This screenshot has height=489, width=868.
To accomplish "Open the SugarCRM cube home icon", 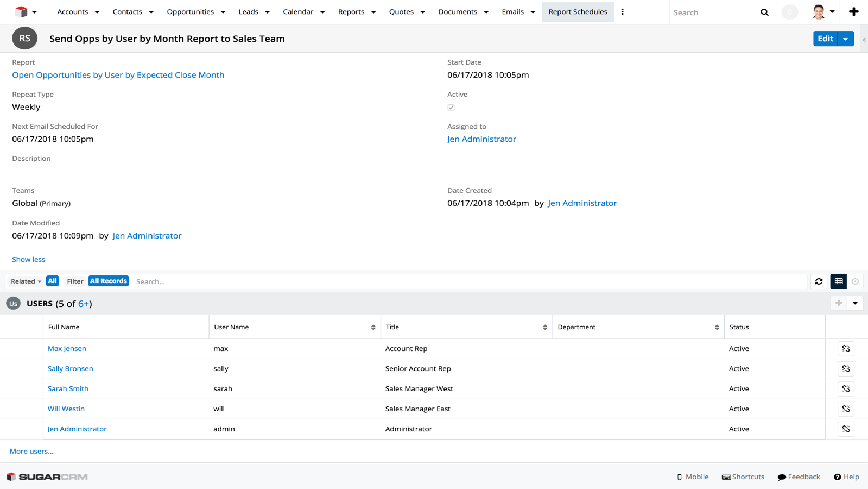I will point(21,11).
